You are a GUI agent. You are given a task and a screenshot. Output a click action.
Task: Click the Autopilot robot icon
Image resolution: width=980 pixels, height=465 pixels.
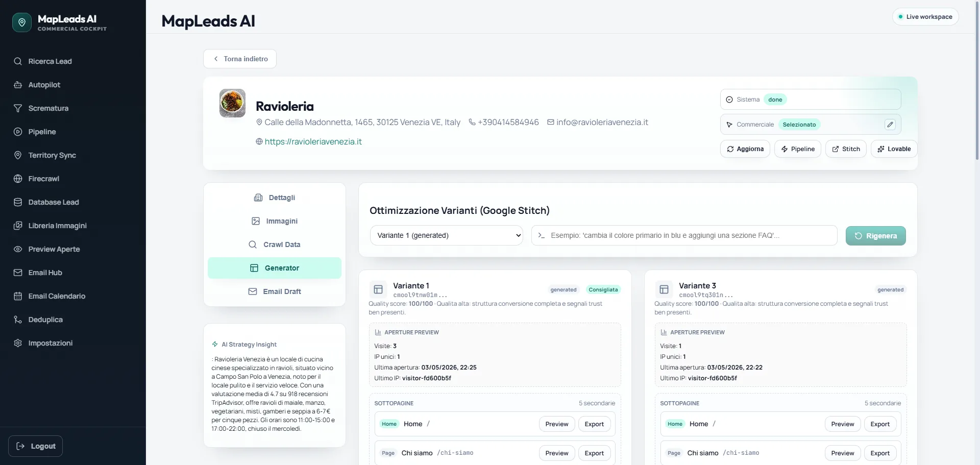coord(18,85)
